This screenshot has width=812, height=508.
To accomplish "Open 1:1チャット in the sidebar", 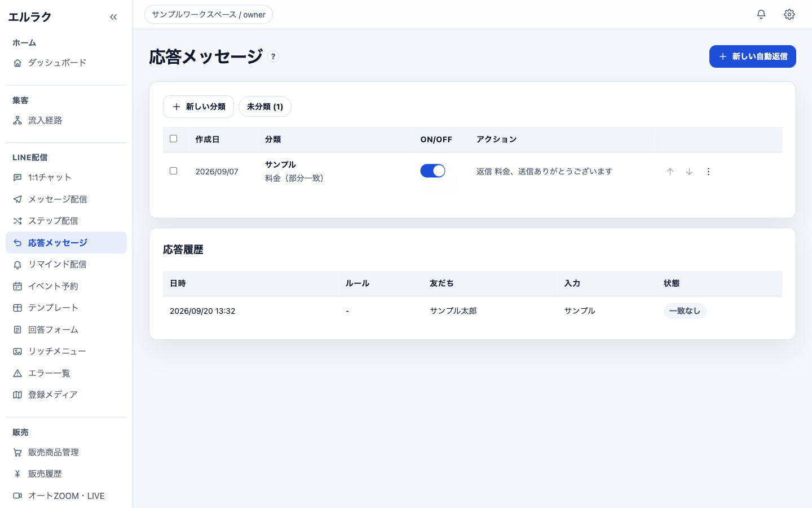I will click(x=66, y=177).
